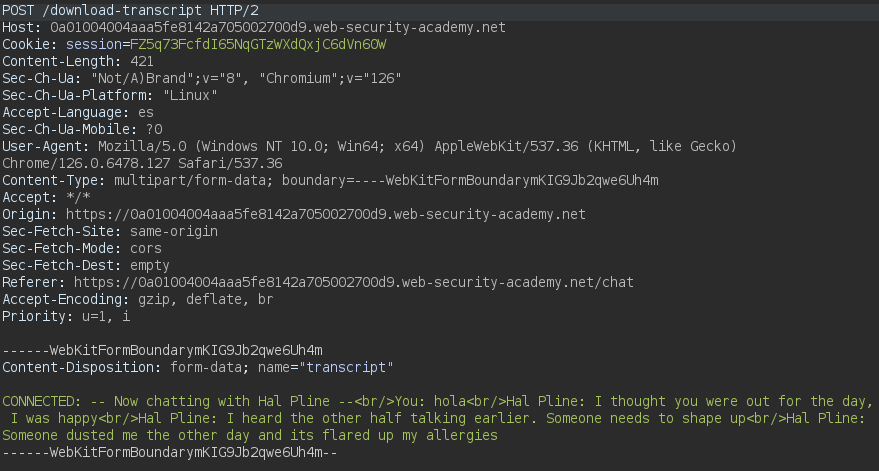The image size is (879, 471).
Task: Click the Accept */* header line
Action: click(39, 198)
